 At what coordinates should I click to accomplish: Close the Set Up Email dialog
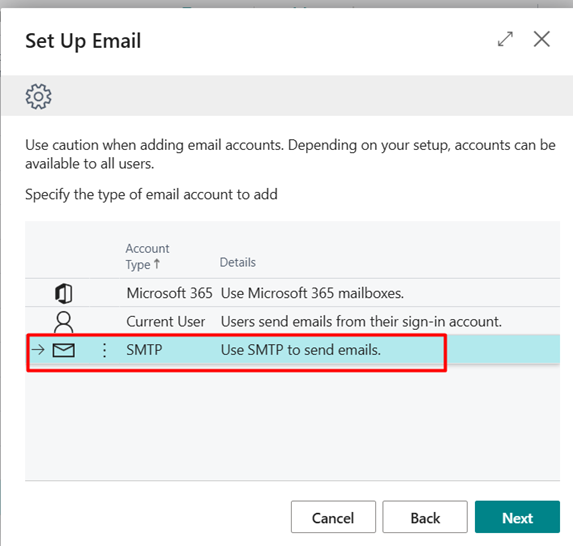542,39
